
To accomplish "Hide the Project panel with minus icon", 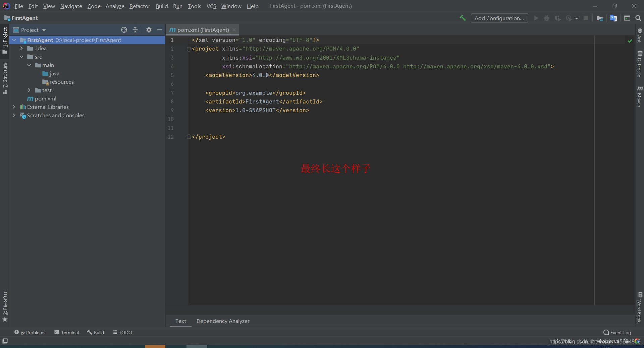I will click(x=160, y=30).
